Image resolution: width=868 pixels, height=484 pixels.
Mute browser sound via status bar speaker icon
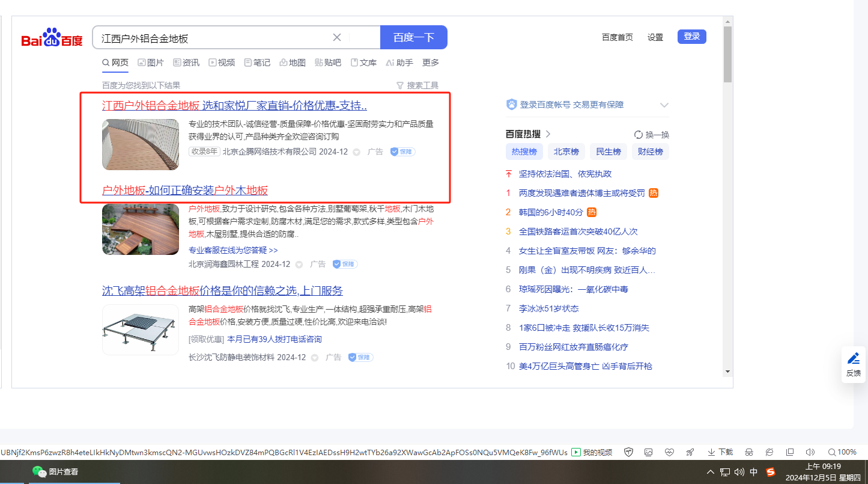point(810,452)
